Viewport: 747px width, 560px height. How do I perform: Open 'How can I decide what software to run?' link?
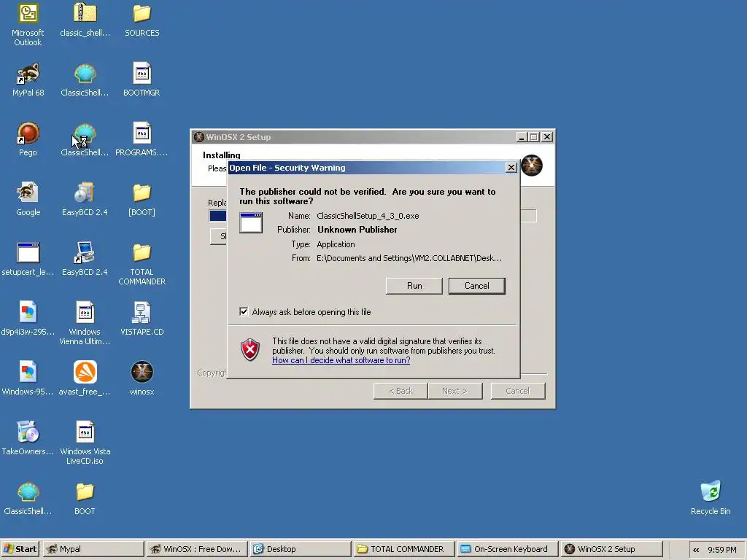pyautogui.click(x=341, y=360)
